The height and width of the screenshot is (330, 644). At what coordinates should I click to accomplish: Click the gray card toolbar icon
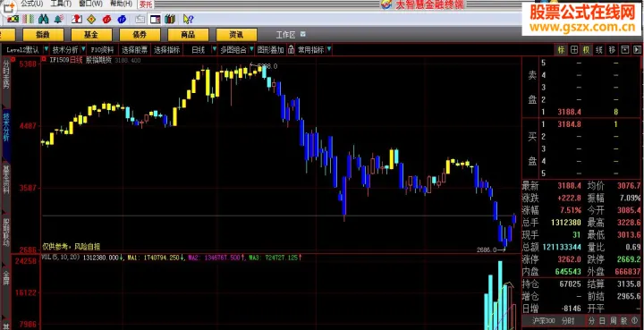coord(140,19)
